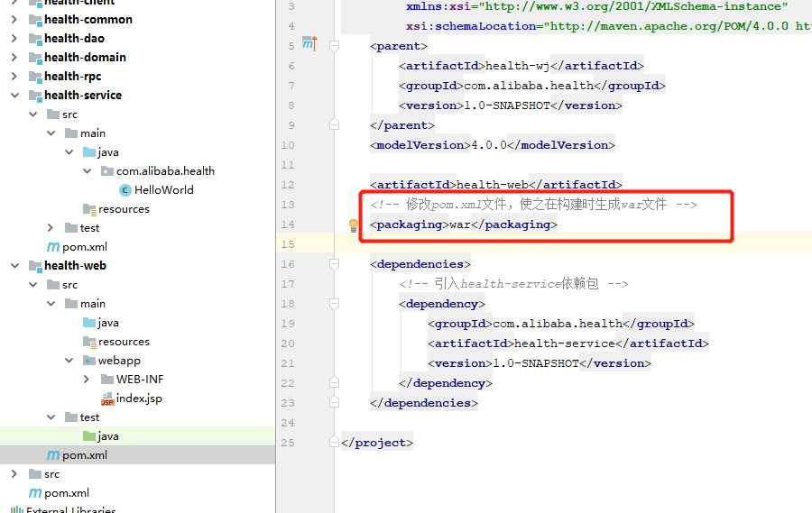
Task: Click the HelloWorld class icon
Action: (125, 190)
